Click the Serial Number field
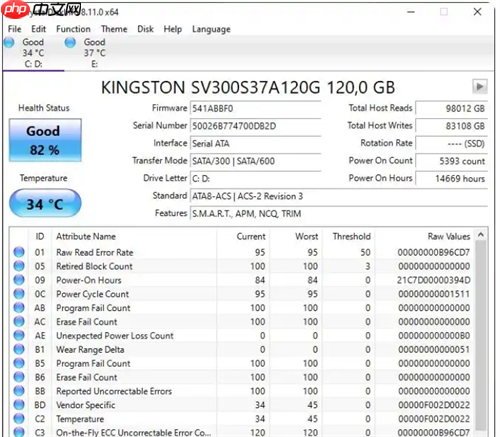 [255, 126]
